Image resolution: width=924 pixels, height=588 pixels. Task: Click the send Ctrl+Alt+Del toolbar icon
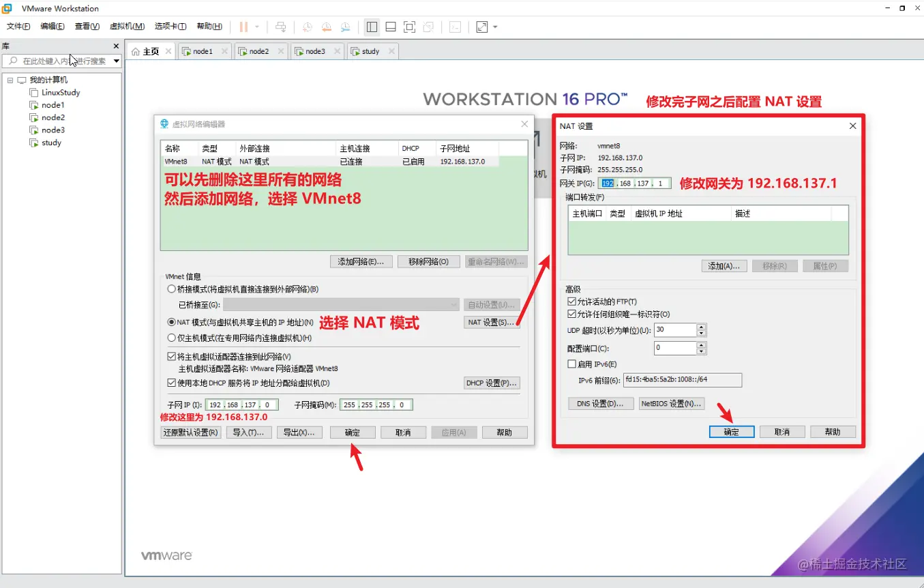pyautogui.click(x=280, y=27)
